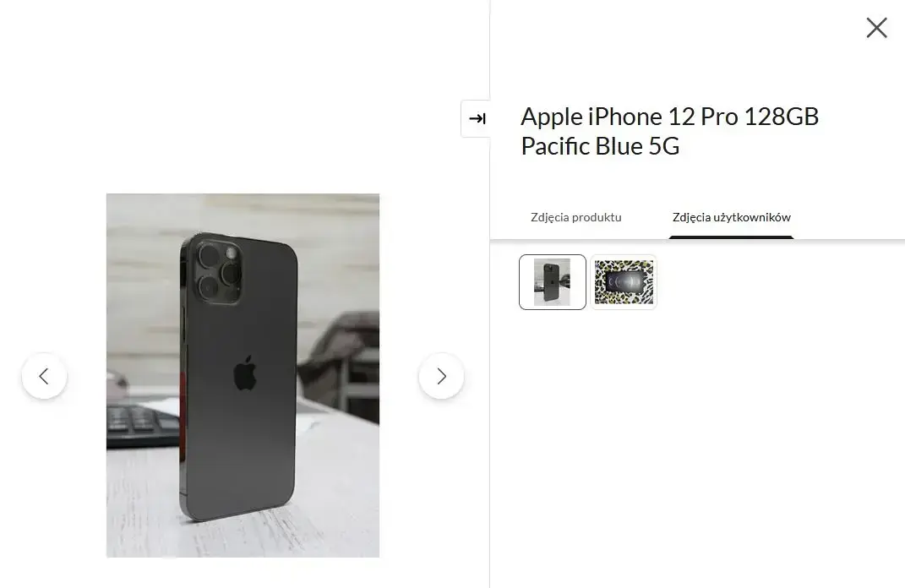905x588 pixels.
Task: Click the Pacific Blue 5G heading text
Action: click(600, 146)
